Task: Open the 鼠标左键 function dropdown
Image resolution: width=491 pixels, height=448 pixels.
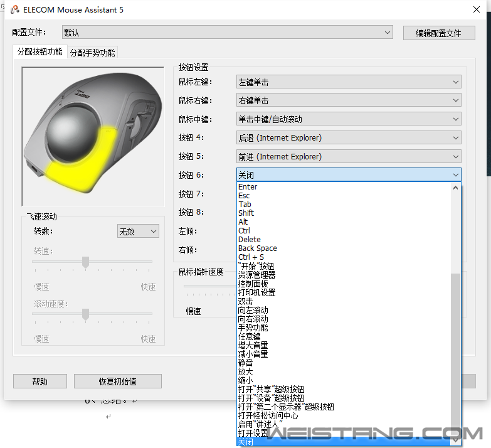Action: click(349, 82)
